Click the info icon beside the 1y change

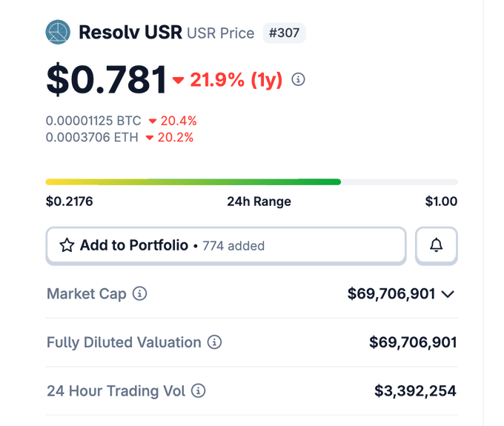click(299, 79)
